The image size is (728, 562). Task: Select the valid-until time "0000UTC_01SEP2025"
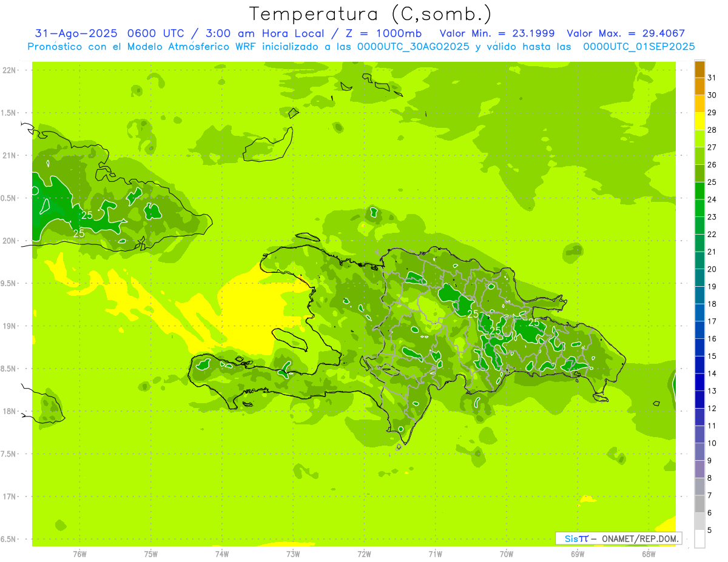click(x=639, y=47)
